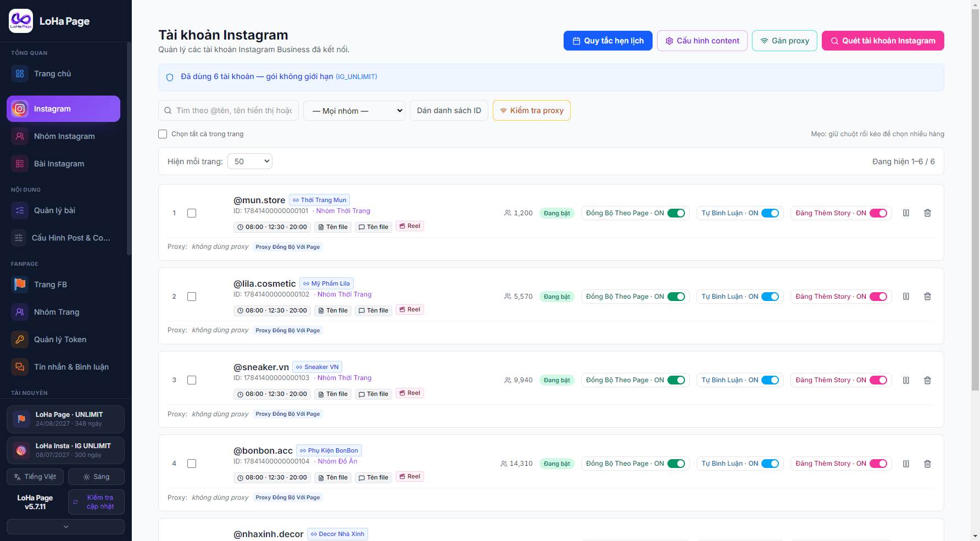The image size is (980, 541).
Task: Switch theme with the 'Sáng' button
Action: (96, 477)
